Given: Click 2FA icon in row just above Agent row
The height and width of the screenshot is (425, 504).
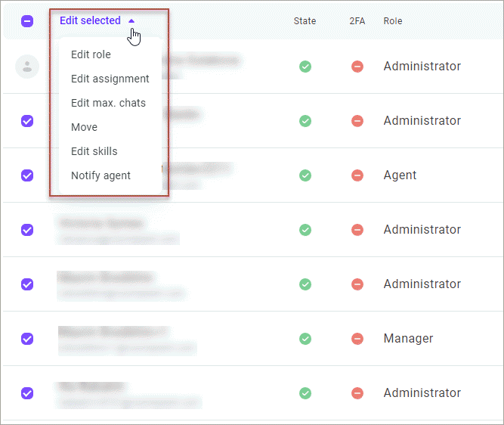Looking at the screenshot, I should click(357, 121).
